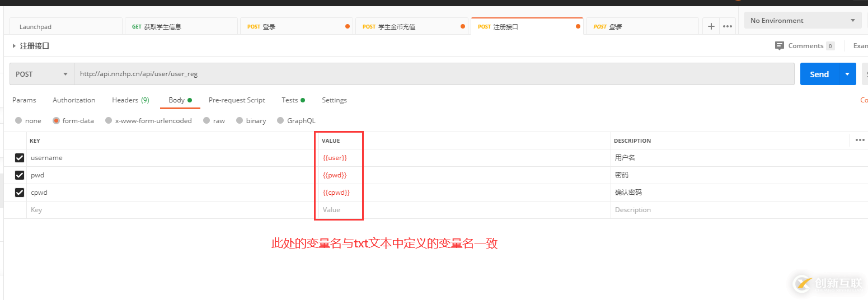The width and height of the screenshot is (868, 300).
Task: Open the Params tab
Action: (x=24, y=100)
